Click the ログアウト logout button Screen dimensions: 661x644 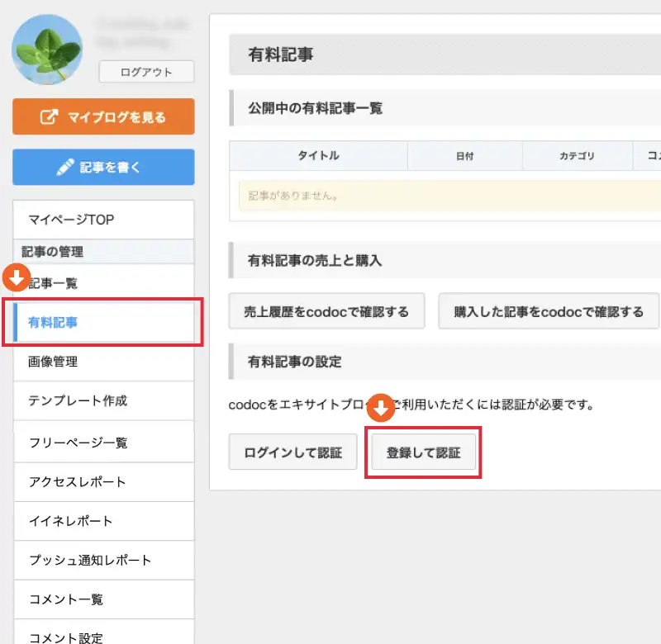tap(146, 72)
